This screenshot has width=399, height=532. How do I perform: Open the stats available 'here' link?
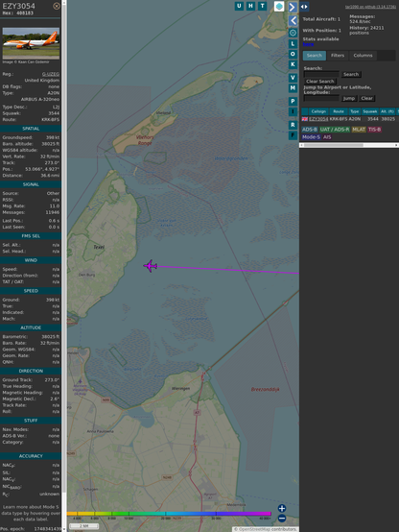(x=308, y=44)
